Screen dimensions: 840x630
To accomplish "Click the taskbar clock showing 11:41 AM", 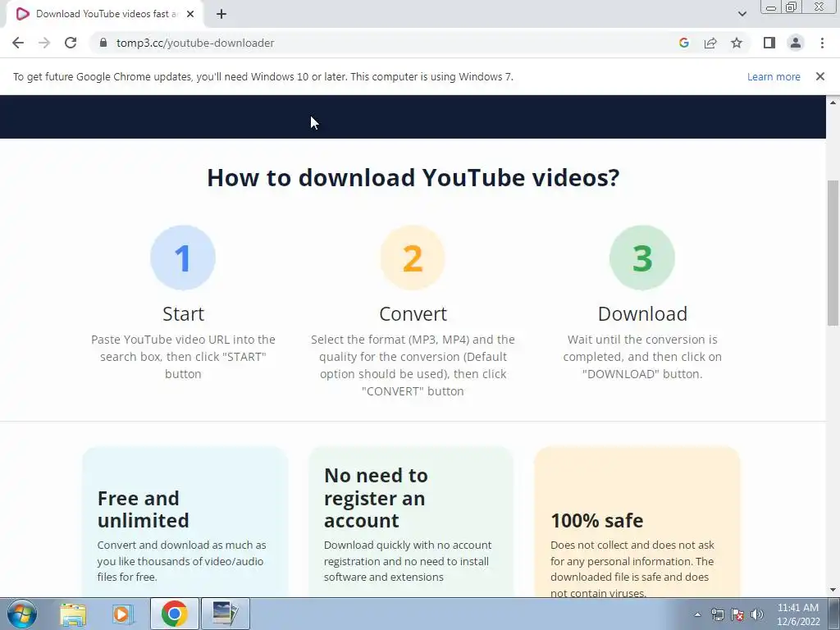I will click(798, 614).
